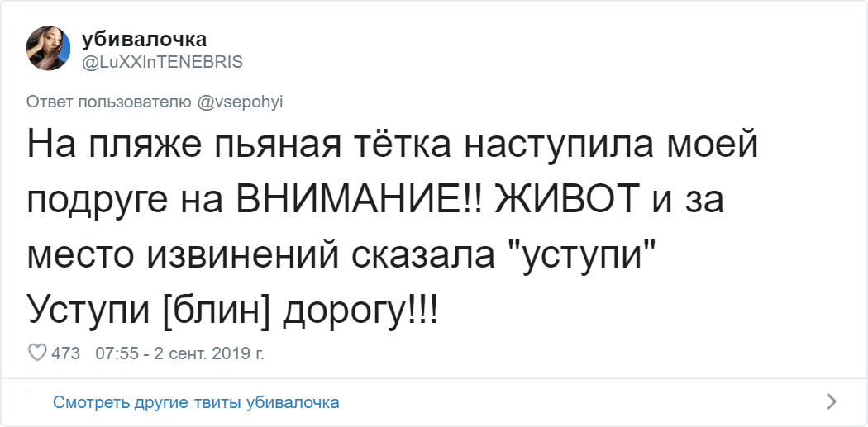Open 'Смотреть другие твиты убивалочка' link

(x=196, y=403)
